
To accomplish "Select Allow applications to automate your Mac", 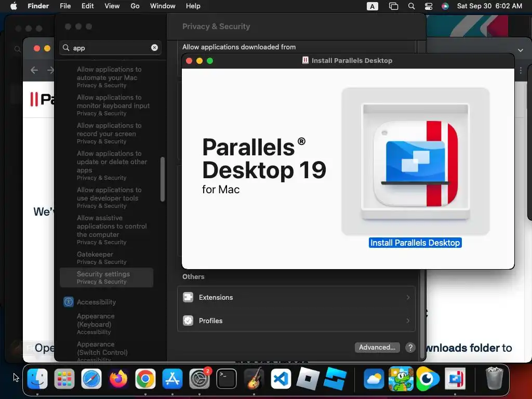I will tap(109, 77).
